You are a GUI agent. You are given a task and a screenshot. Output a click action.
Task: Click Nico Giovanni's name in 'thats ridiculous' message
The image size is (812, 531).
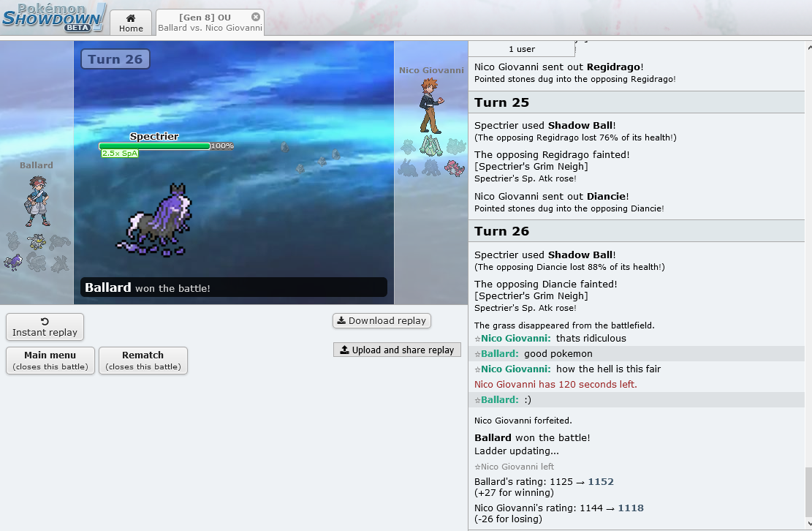point(515,339)
